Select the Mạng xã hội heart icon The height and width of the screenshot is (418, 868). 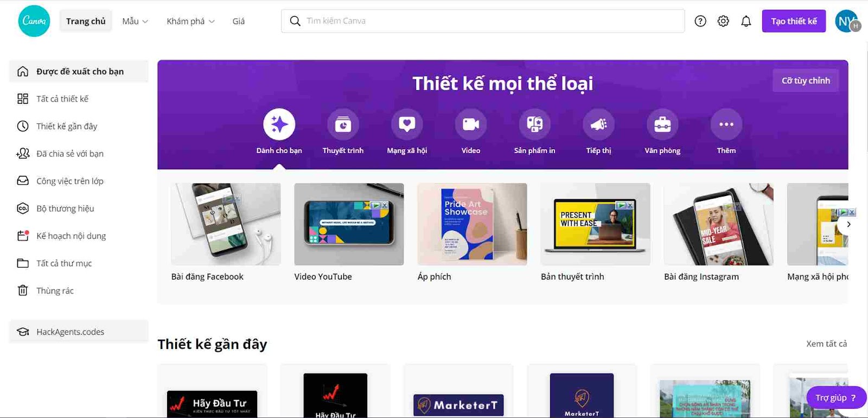point(407,124)
